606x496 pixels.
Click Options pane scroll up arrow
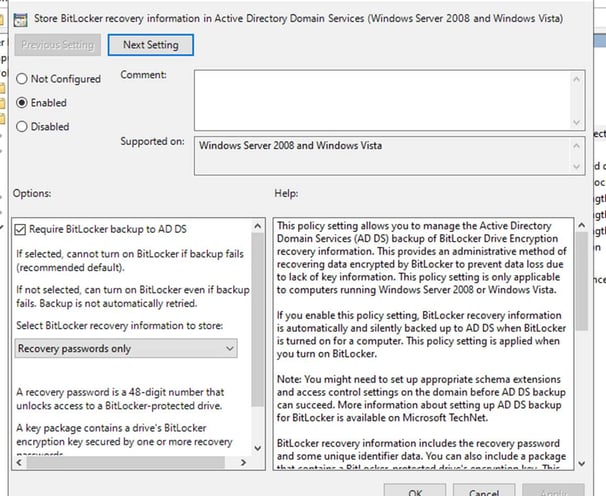[x=258, y=226]
